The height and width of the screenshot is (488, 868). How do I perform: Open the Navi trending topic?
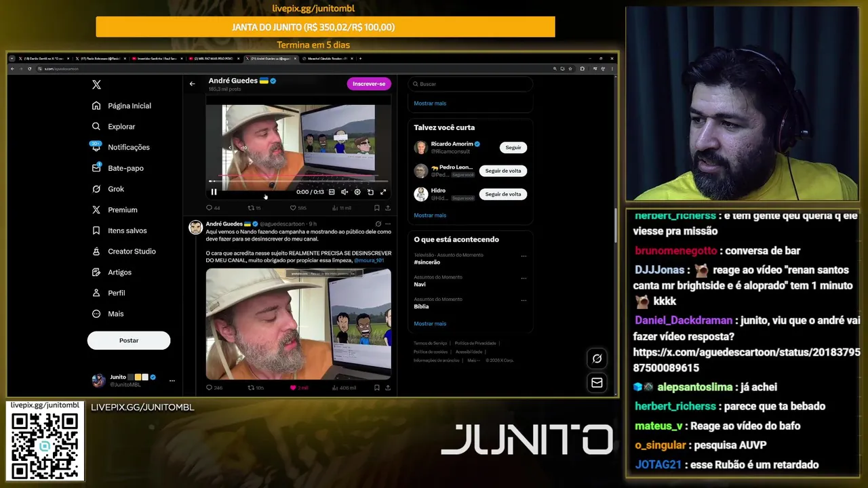pos(420,284)
